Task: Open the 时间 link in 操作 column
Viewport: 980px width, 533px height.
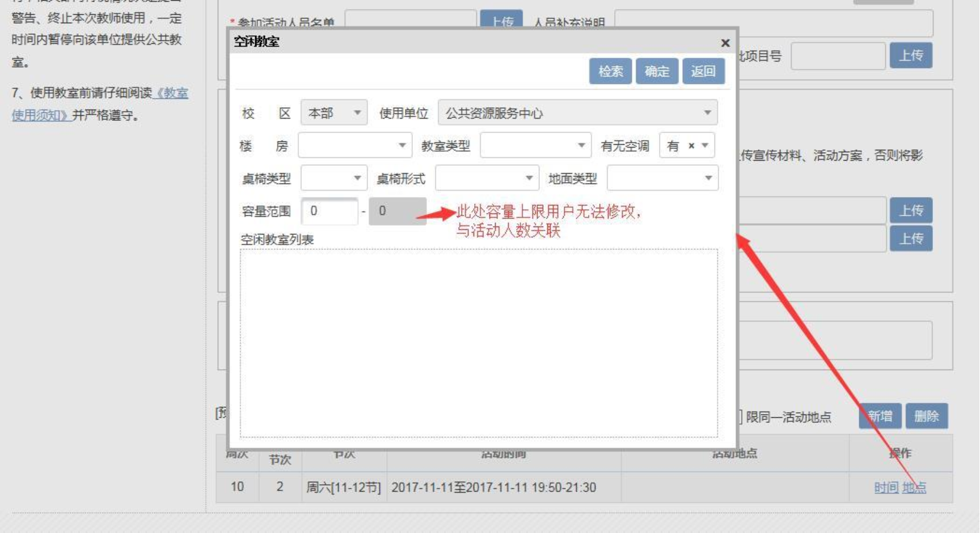Action: [886, 488]
